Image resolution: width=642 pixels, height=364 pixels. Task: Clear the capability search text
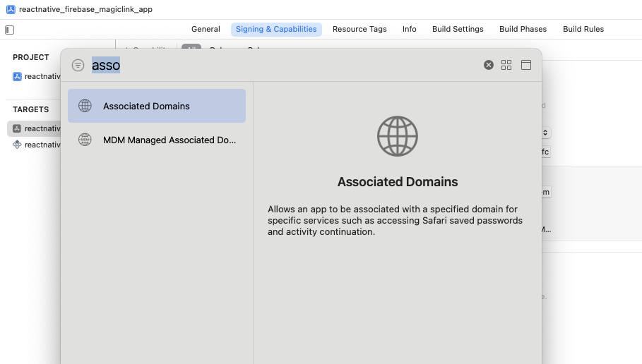coord(489,65)
